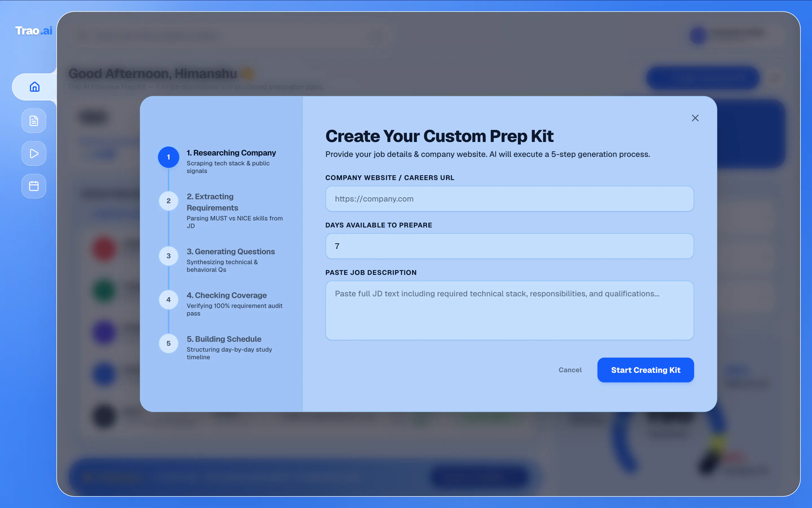This screenshot has width=812, height=508.
Task: Click the Trao.ai logo
Action: coord(34,30)
